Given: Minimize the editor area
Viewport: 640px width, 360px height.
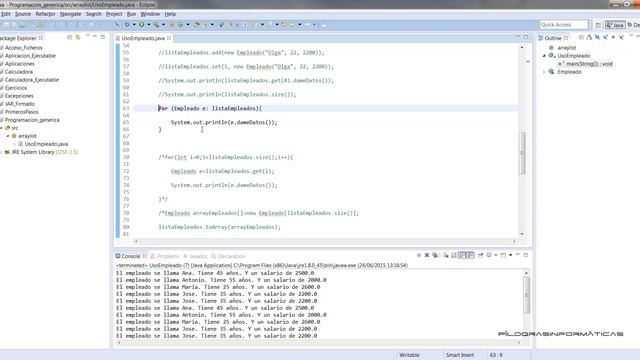Looking at the screenshot, I should (518, 37).
